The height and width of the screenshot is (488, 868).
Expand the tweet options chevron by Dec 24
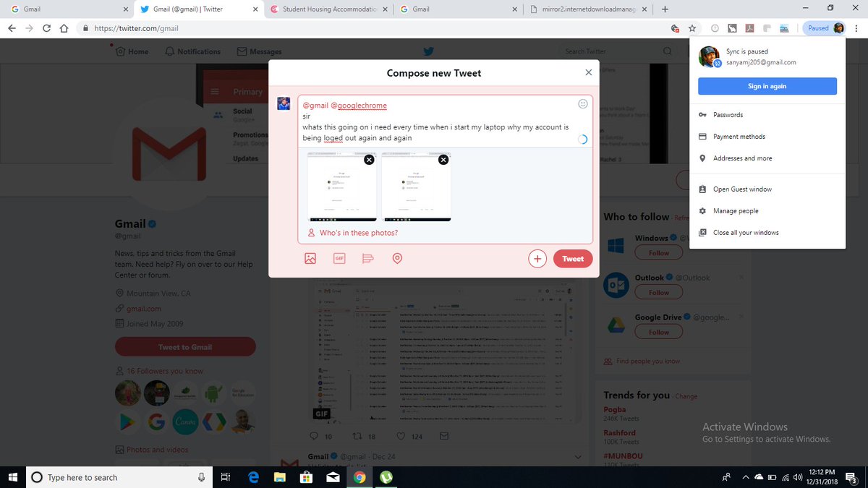tap(577, 457)
